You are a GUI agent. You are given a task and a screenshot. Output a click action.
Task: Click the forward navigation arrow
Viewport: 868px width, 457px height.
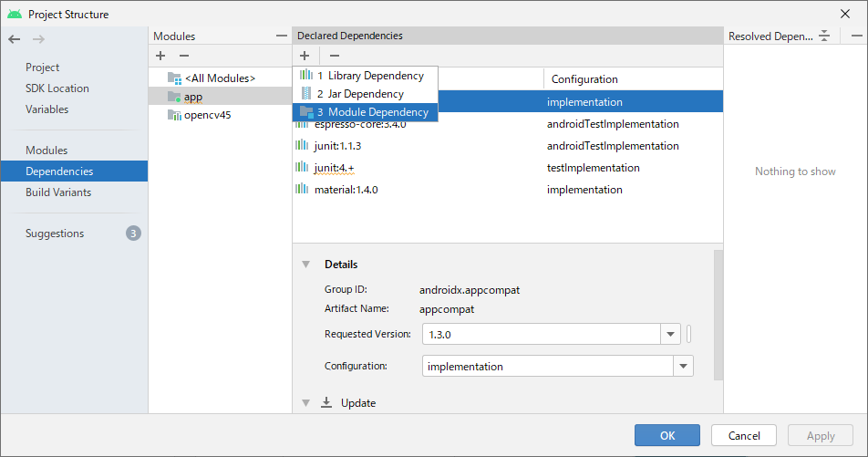pyautogui.click(x=38, y=39)
